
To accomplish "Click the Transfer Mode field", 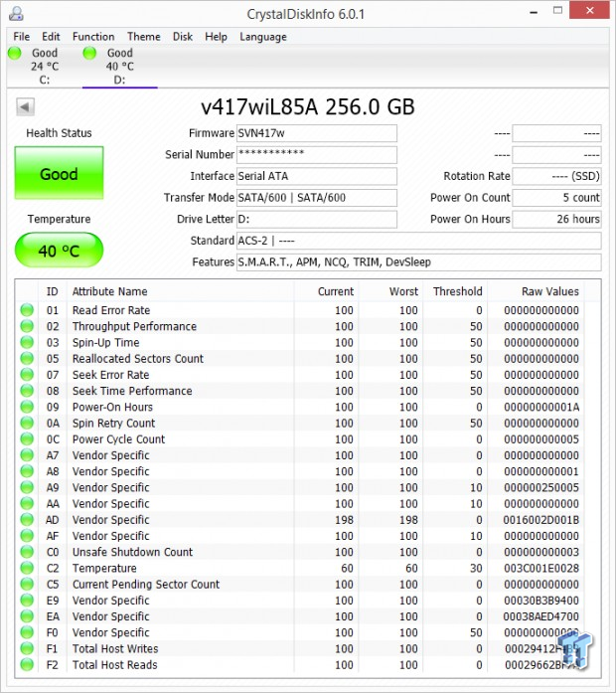I will click(x=317, y=198).
